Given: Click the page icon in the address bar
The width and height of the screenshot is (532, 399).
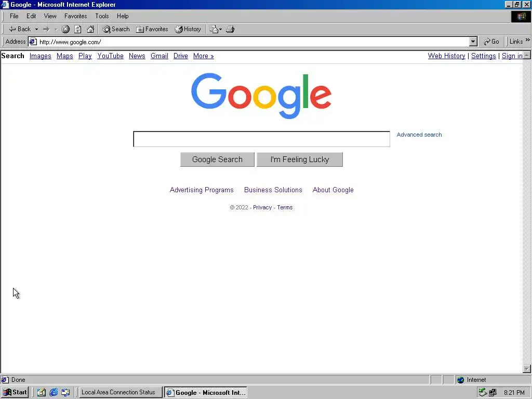Looking at the screenshot, I should (x=33, y=42).
